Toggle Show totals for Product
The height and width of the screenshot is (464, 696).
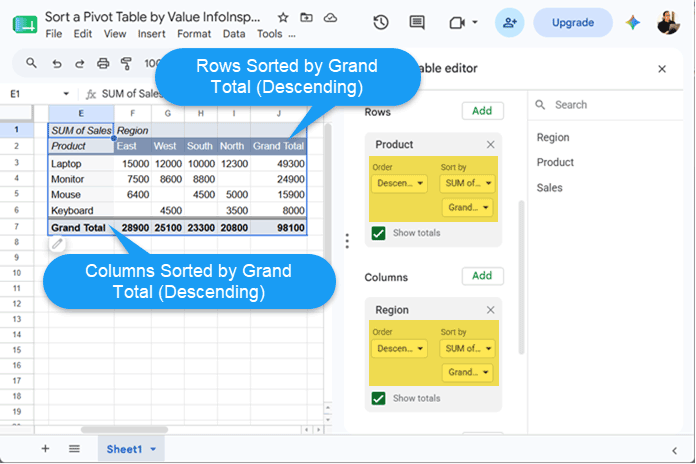click(379, 233)
